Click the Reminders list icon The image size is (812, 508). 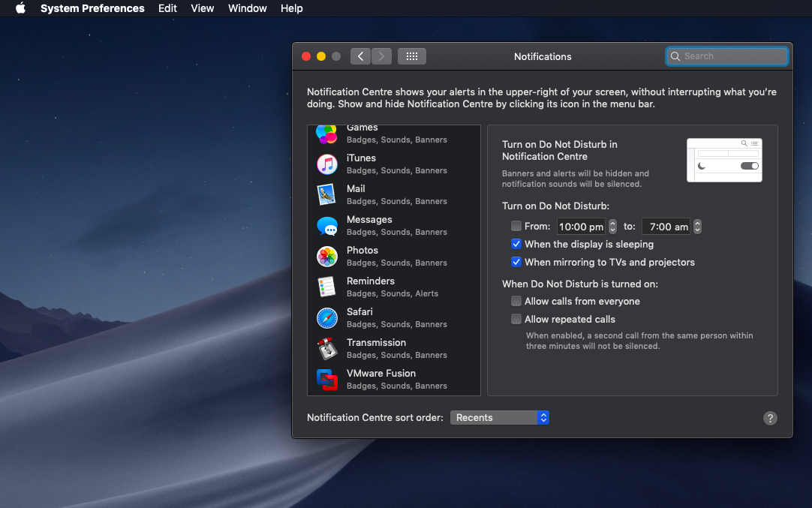(x=326, y=287)
